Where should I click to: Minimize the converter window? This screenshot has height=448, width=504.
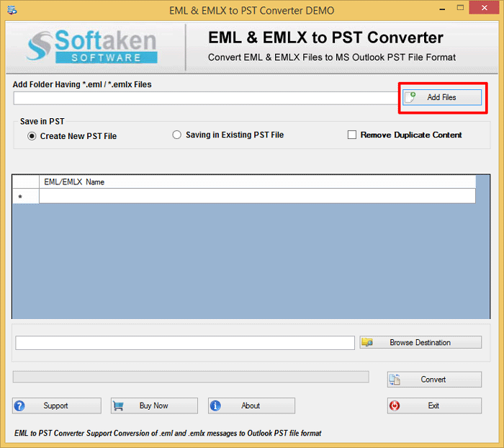pos(442,9)
